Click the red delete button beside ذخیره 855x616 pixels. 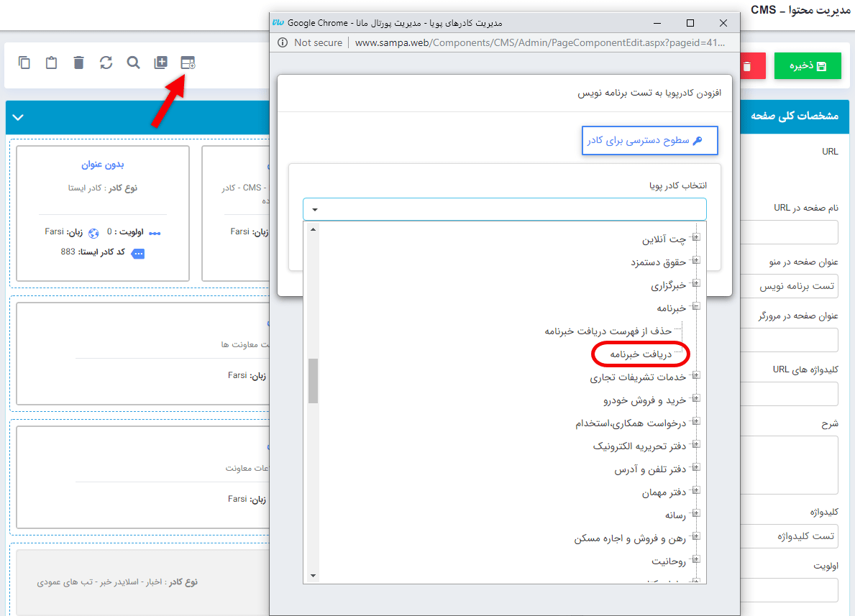[751, 65]
